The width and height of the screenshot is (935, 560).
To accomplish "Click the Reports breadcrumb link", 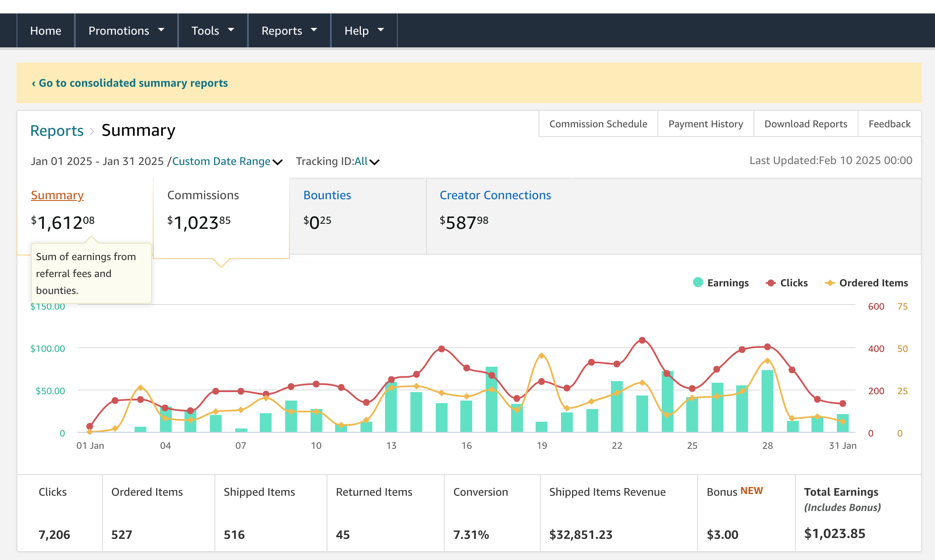I will (x=57, y=131).
